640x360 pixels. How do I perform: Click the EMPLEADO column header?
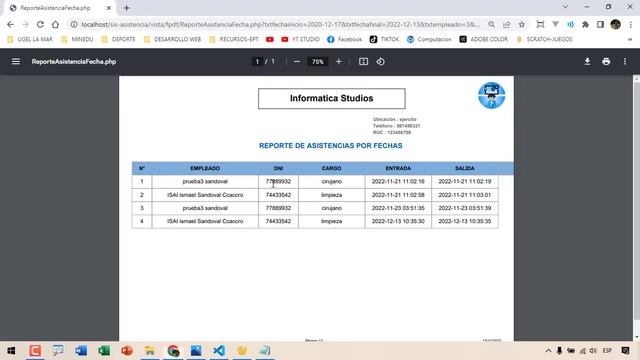205,168
